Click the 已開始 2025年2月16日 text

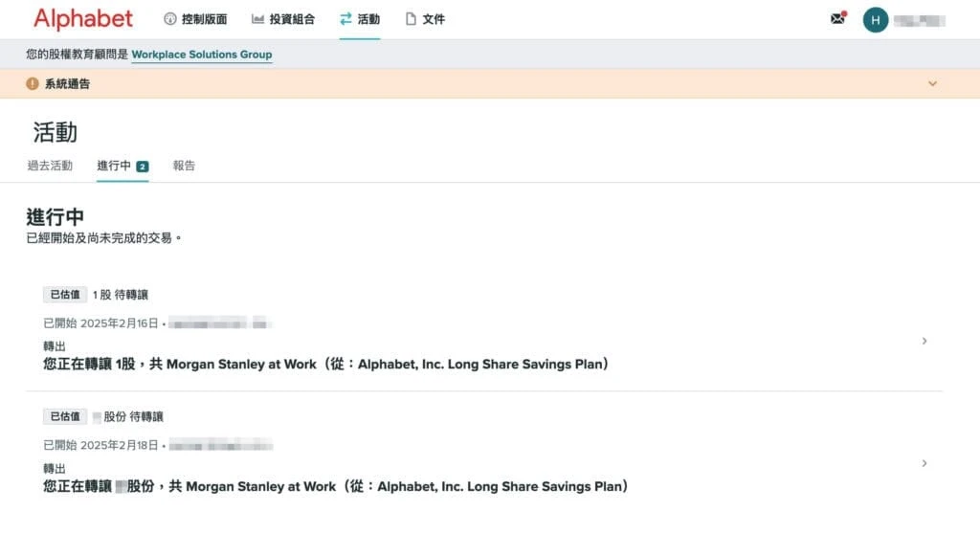[100, 323]
